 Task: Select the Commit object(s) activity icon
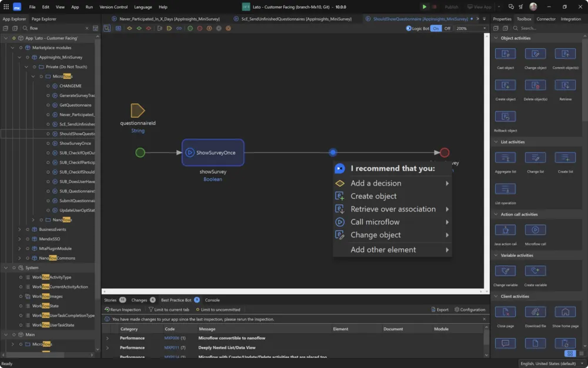pyautogui.click(x=565, y=54)
